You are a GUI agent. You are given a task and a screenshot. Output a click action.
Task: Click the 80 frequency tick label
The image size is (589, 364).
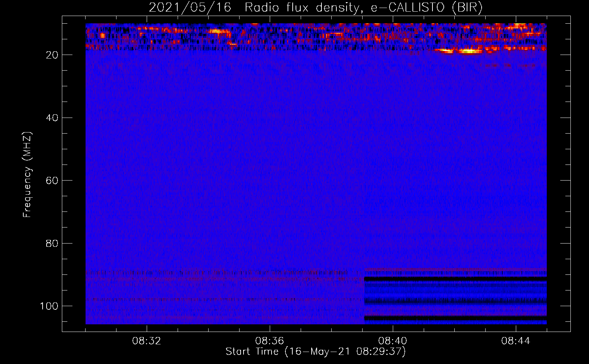click(x=52, y=244)
